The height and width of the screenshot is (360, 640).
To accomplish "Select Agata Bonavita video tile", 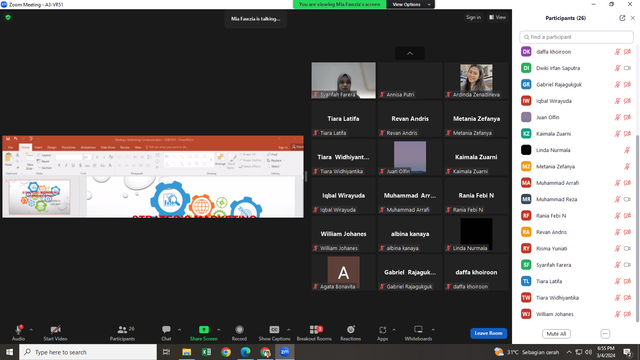I will (x=344, y=272).
